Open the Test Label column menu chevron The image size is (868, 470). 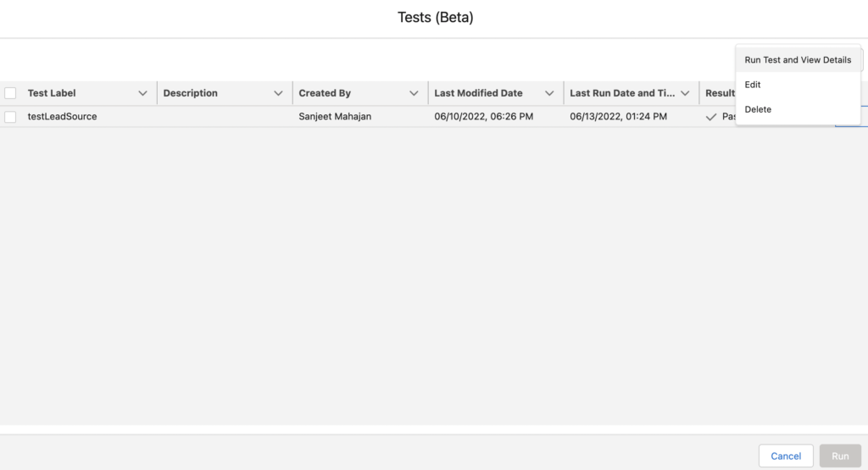[x=142, y=93]
